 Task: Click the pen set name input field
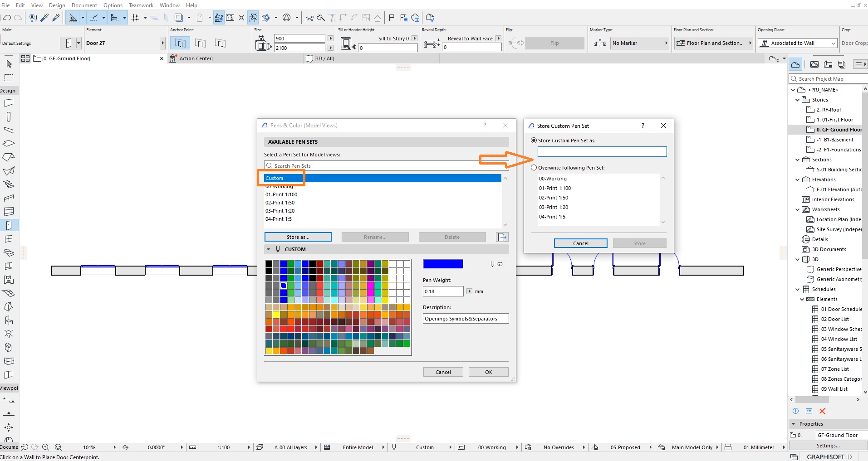[602, 151]
